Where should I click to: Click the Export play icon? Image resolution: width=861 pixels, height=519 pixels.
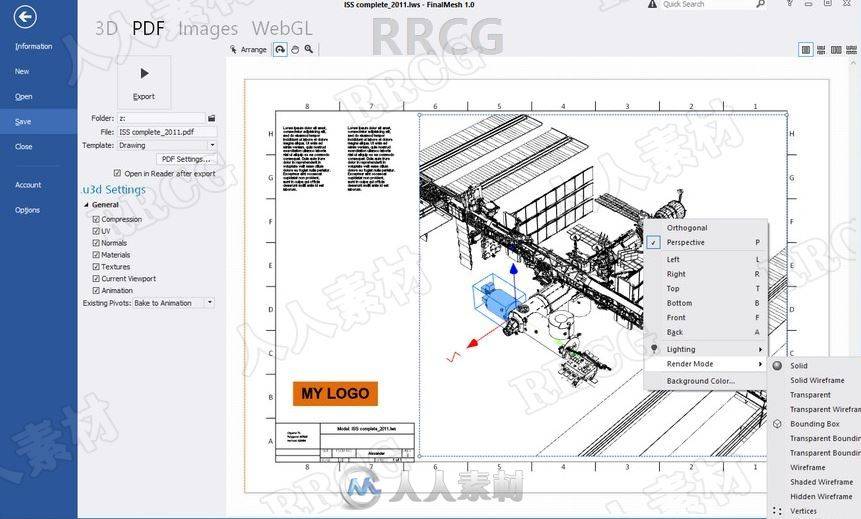click(x=144, y=73)
